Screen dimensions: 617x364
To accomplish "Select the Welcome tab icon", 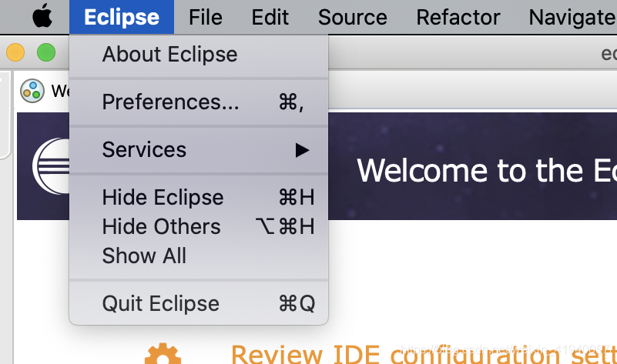I will [x=32, y=91].
